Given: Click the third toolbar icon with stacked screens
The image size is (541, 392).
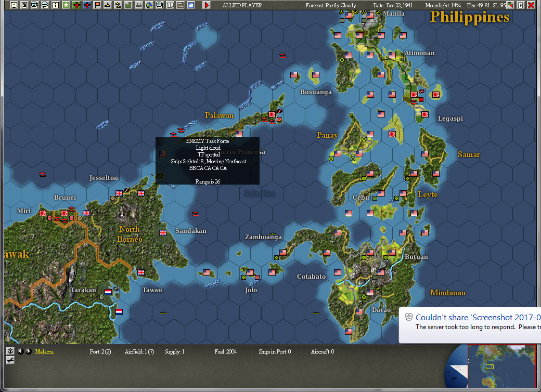Looking at the screenshot, I should (x=34, y=5).
